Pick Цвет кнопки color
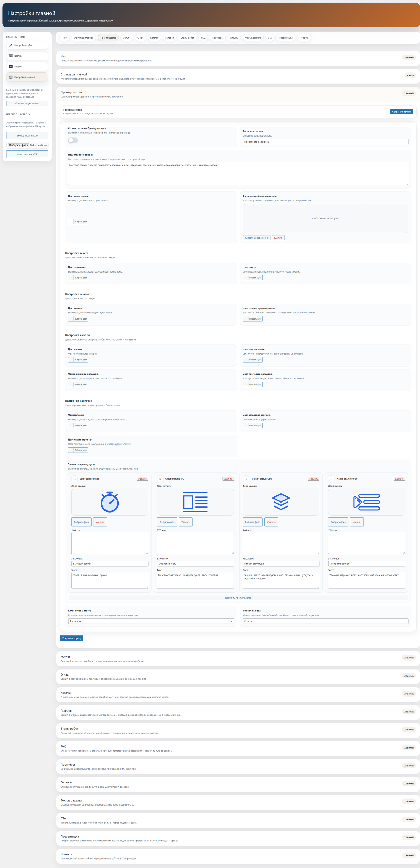The width and height of the screenshot is (420, 868). pos(78,360)
